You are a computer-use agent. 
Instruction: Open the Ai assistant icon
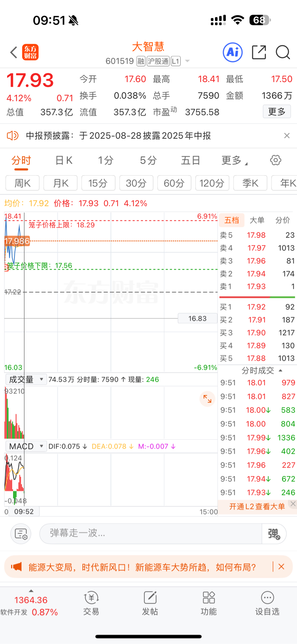click(233, 52)
